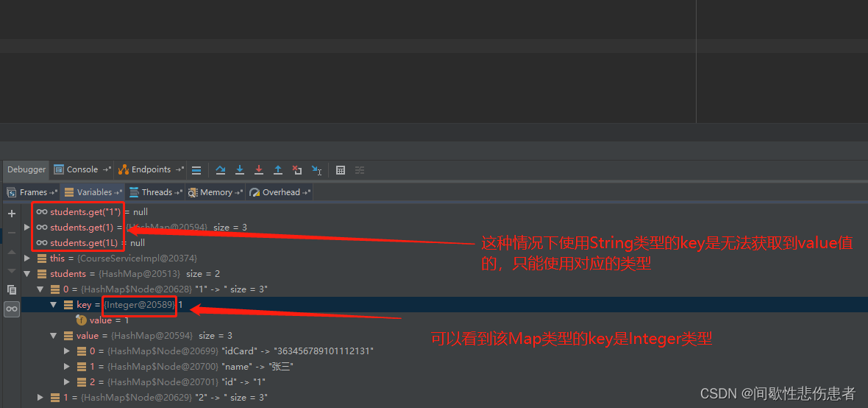The height and width of the screenshot is (408, 868).
Task: Click the Run to Cursor icon
Action: tap(316, 170)
